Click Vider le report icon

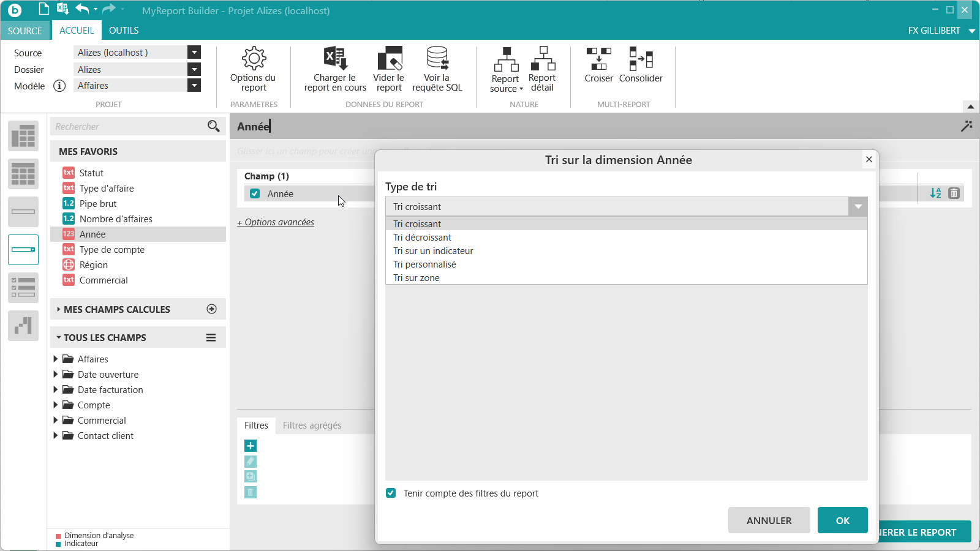389,59
